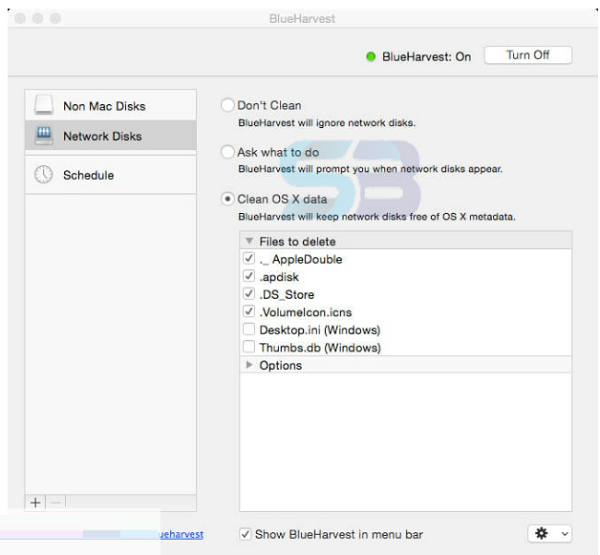Click the zoom window button
The image size is (600, 555).
pos(55,18)
